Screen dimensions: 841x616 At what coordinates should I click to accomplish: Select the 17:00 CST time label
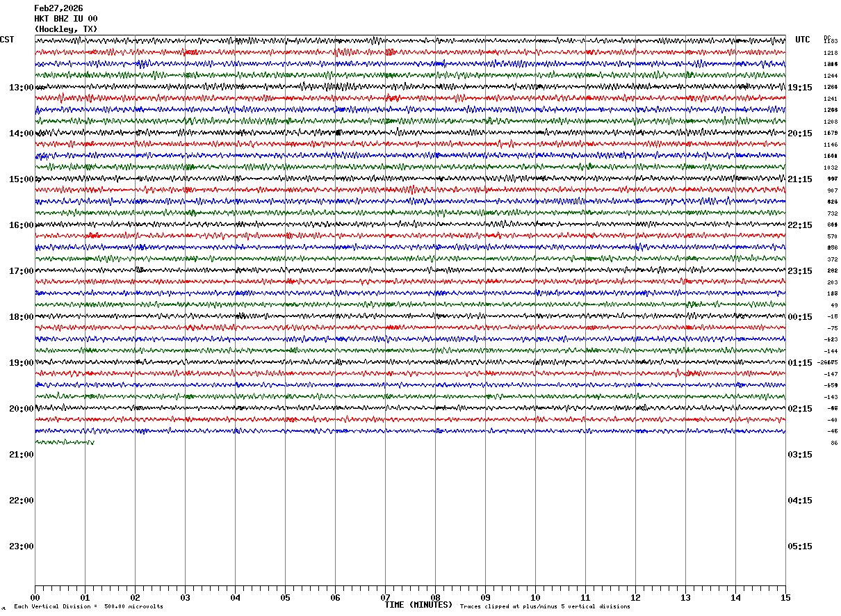pyautogui.click(x=22, y=271)
